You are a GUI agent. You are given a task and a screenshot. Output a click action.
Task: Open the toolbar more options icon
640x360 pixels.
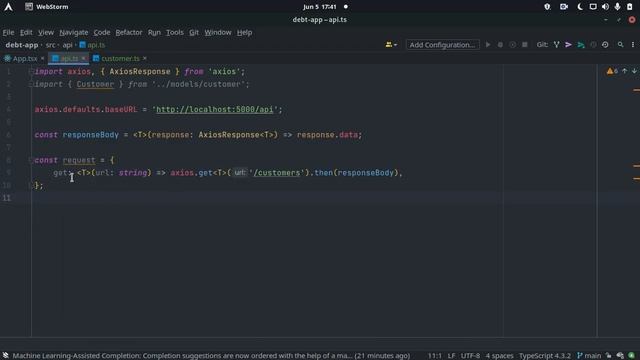coord(633,44)
